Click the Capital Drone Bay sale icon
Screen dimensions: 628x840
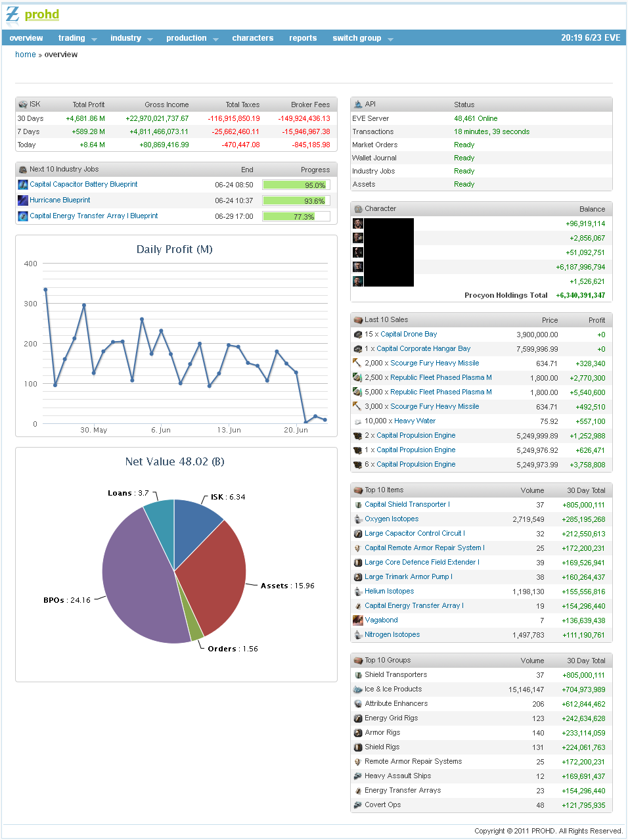point(358,335)
